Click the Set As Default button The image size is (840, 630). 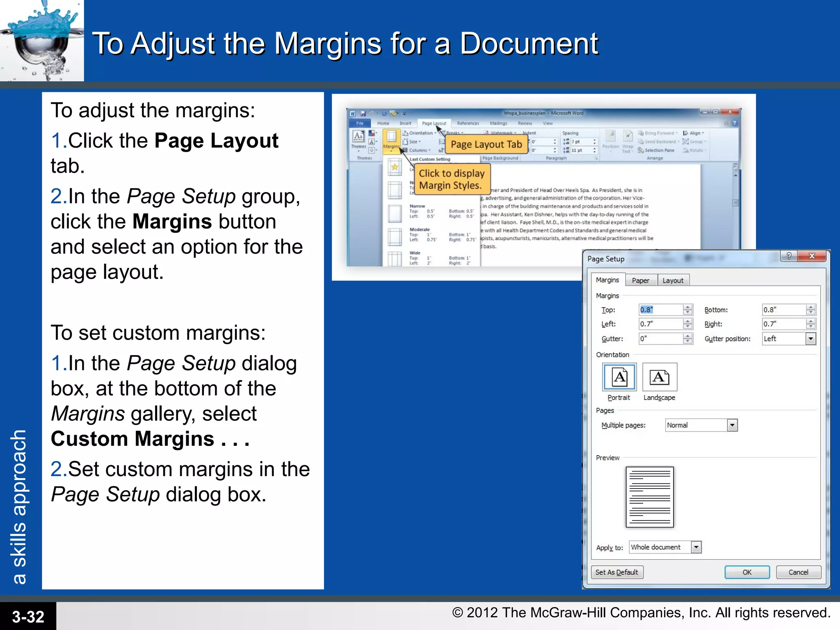[x=616, y=572]
